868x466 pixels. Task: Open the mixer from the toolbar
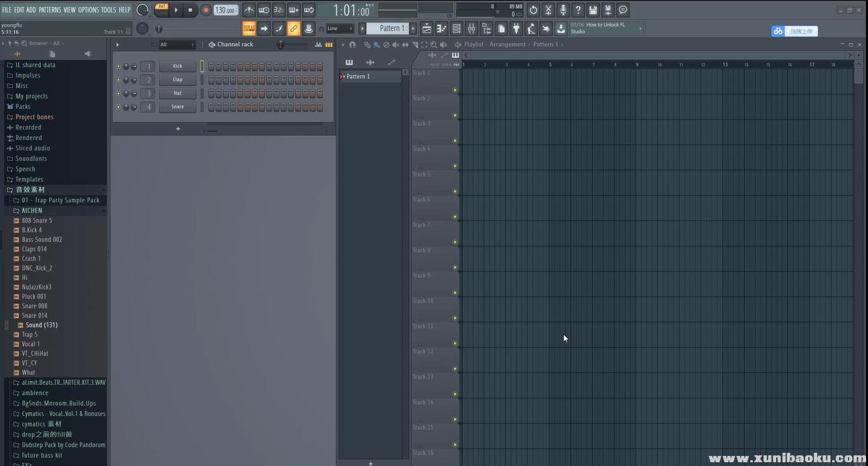coord(471,29)
